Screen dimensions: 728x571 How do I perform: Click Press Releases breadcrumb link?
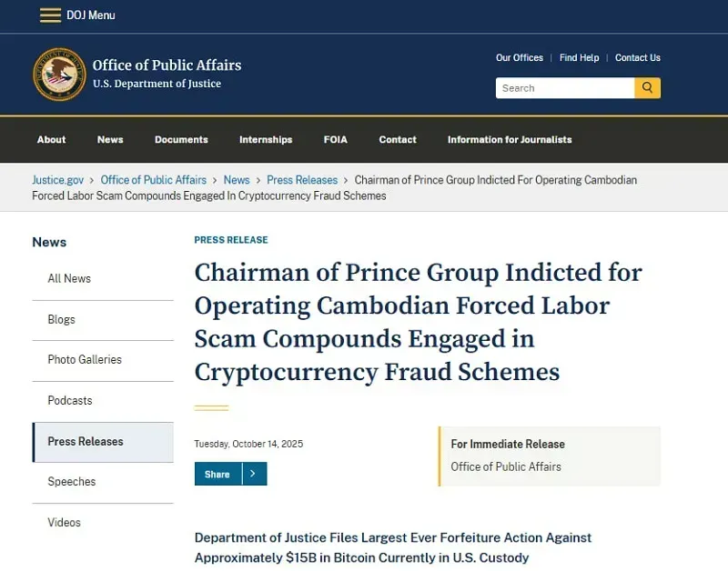pos(302,180)
